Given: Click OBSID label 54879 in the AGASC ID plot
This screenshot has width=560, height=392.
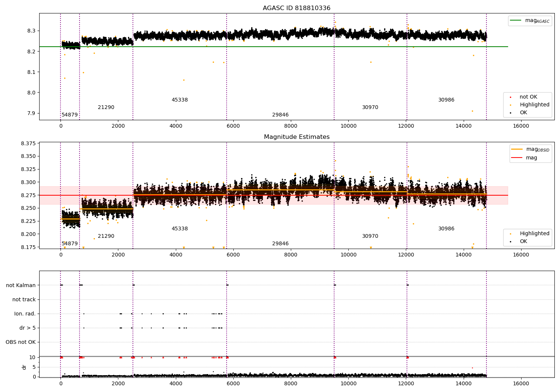Looking at the screenshot, I should [x=70, y=115].
